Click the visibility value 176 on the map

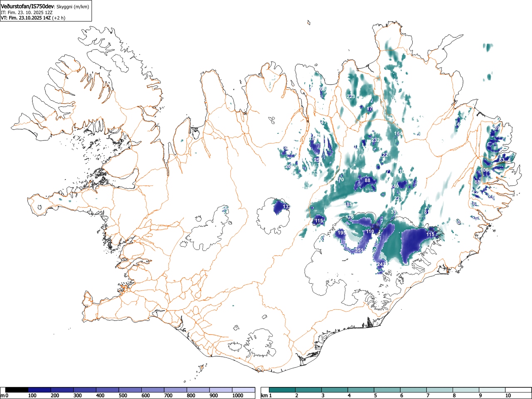coord(350,217)
